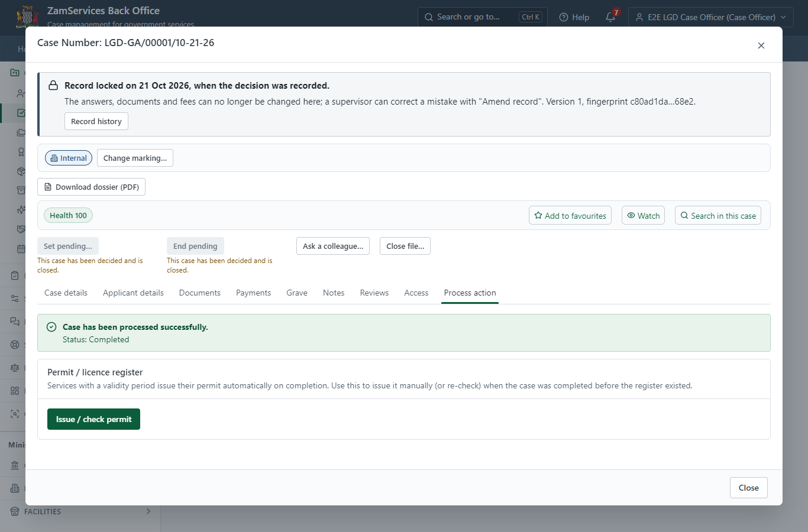Image resolution: width=808 pixels, height=532 pixels.
Task: Toggle Watch on this case
Action: pyautogui.click(x=643, y=216)
